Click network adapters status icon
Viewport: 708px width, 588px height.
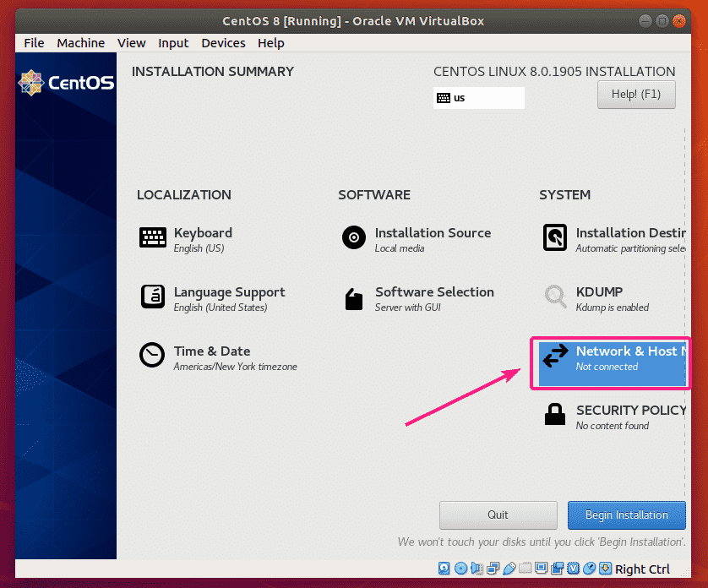[x=493, y=568]
